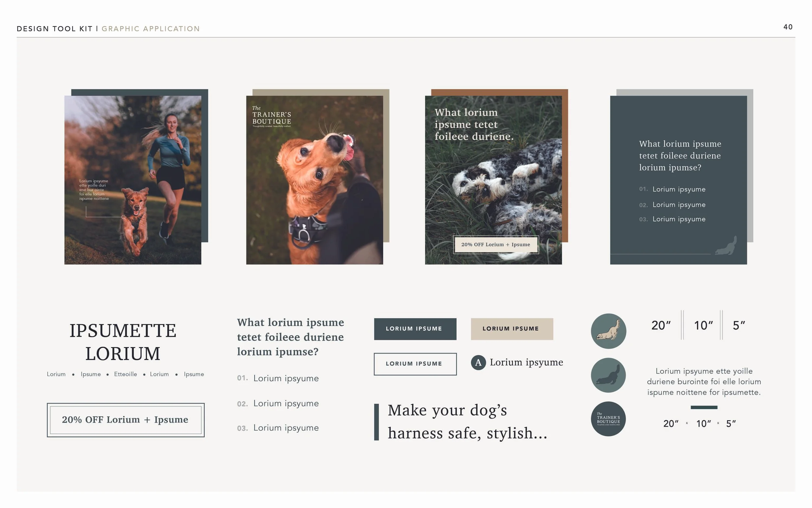The image size is (812, 508).
Task: Click the GRAPHIC APPLICATION header text
Action: (151, 29)
